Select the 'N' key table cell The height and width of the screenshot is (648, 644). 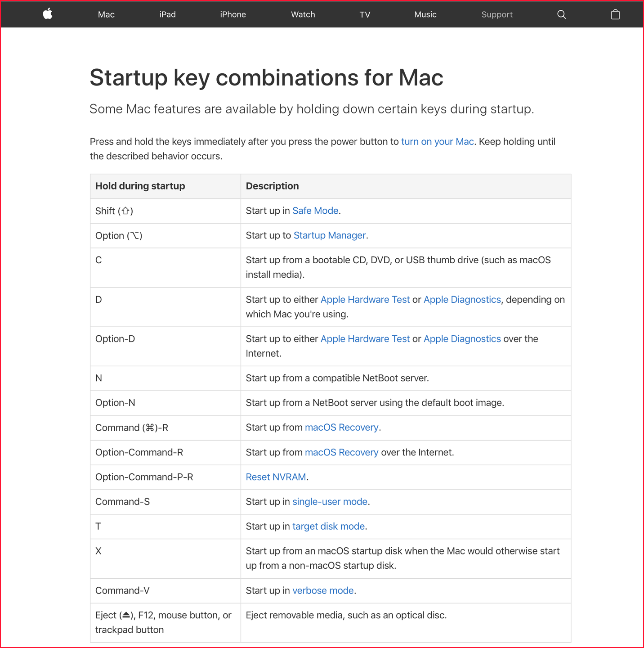(165, 378)
